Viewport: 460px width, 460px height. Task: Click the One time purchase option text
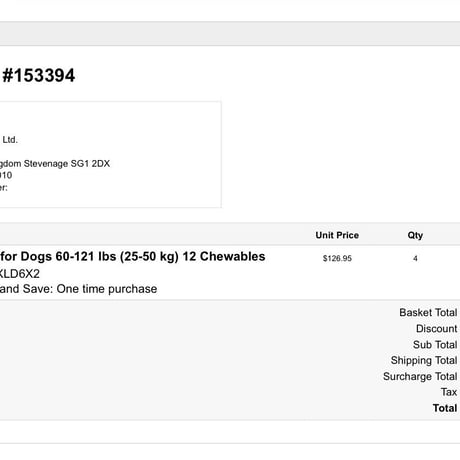[107, 289]
